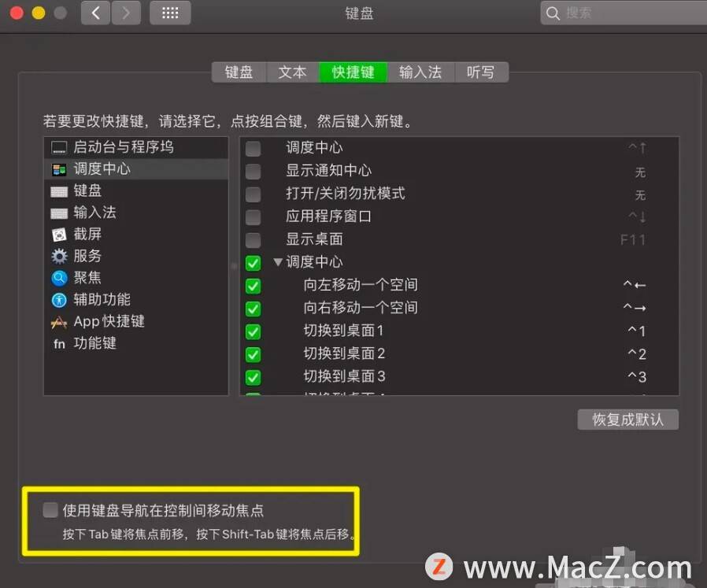The image size is (707, 588).
Task: Select 输入法 label in the category list
Action: coord(94,213)
